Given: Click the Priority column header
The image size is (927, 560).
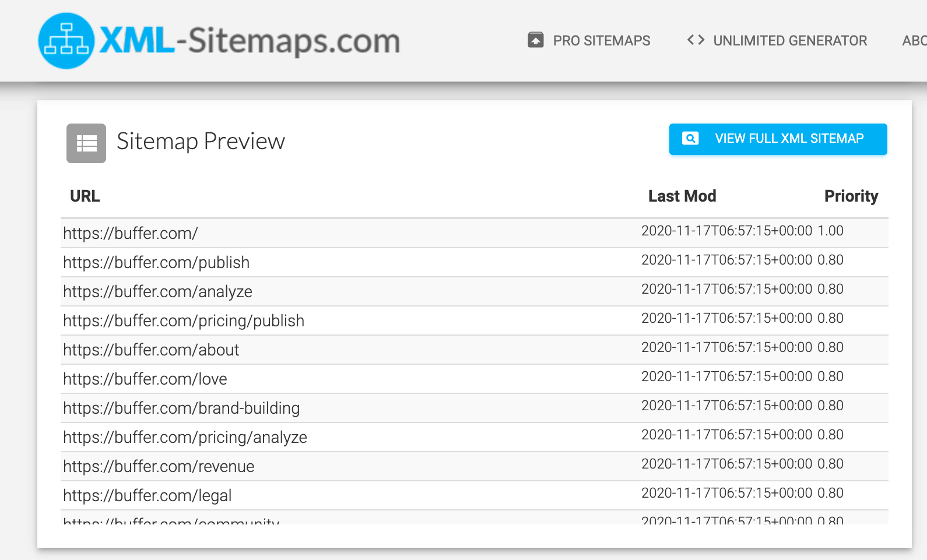Looking at the screenshot, I should 851,196.
